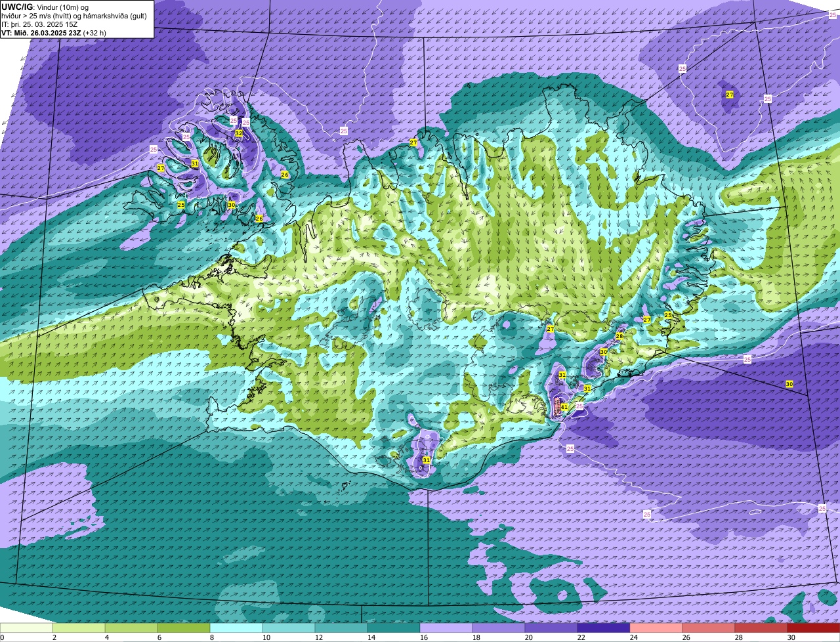Click the yellow 32 gust label
This screenshot has height=642, width=840.
tap(239, 133)
